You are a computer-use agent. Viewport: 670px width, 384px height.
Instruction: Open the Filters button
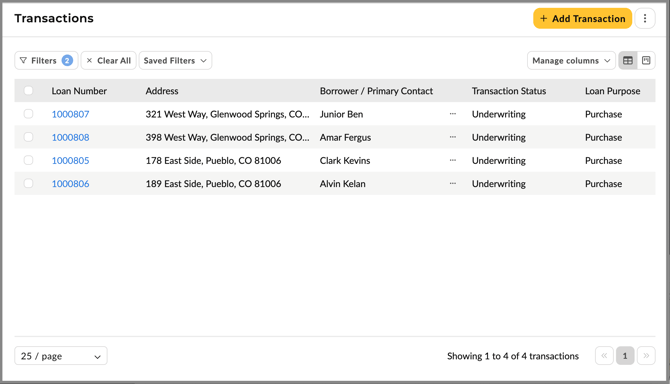point(46,61)
